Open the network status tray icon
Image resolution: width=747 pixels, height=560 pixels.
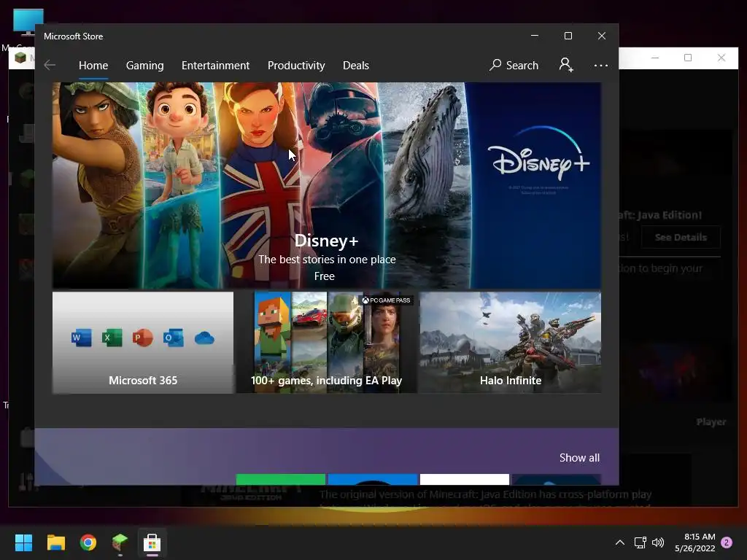coord(640,542)
